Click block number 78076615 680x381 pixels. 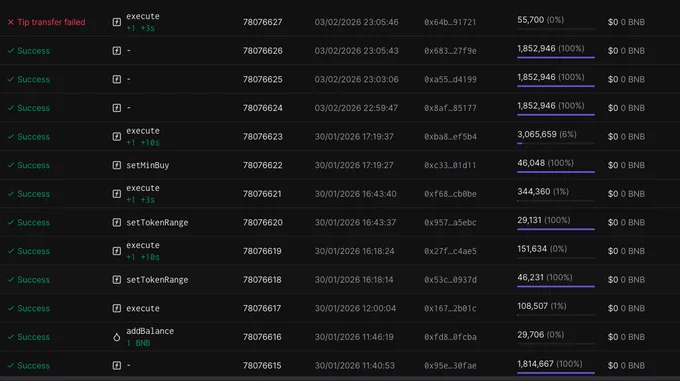(x=262, y=365)
